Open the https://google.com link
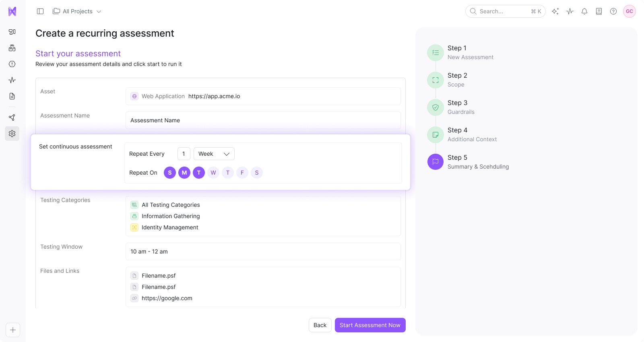Screen dimensions: 644x342 [x=167, y=298]
